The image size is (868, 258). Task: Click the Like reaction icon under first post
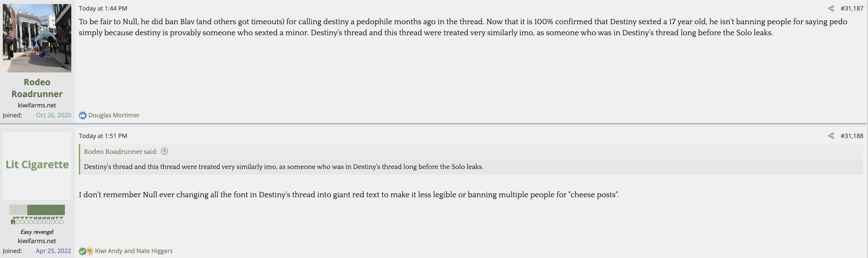83,115
